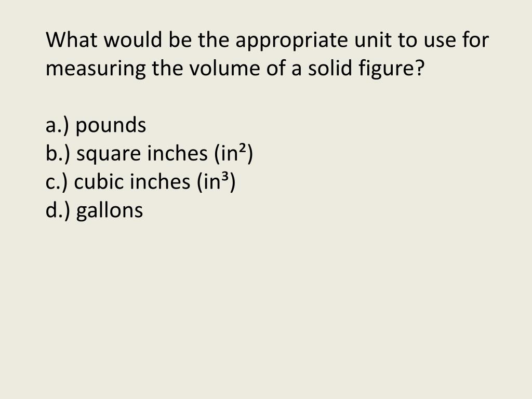Click the "c.)" letter label
The width and height of the screenshot is (532, 399).
[x=57, y=182]
